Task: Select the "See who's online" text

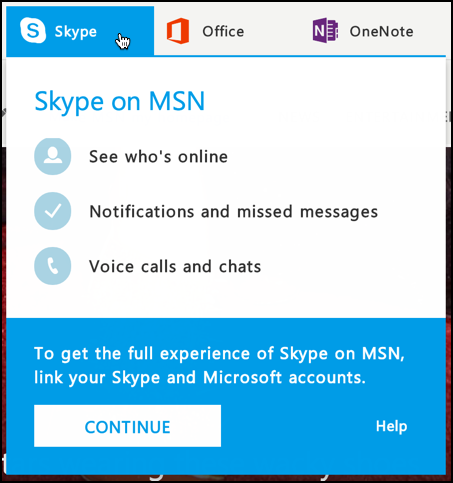Action: pos(158,157)
